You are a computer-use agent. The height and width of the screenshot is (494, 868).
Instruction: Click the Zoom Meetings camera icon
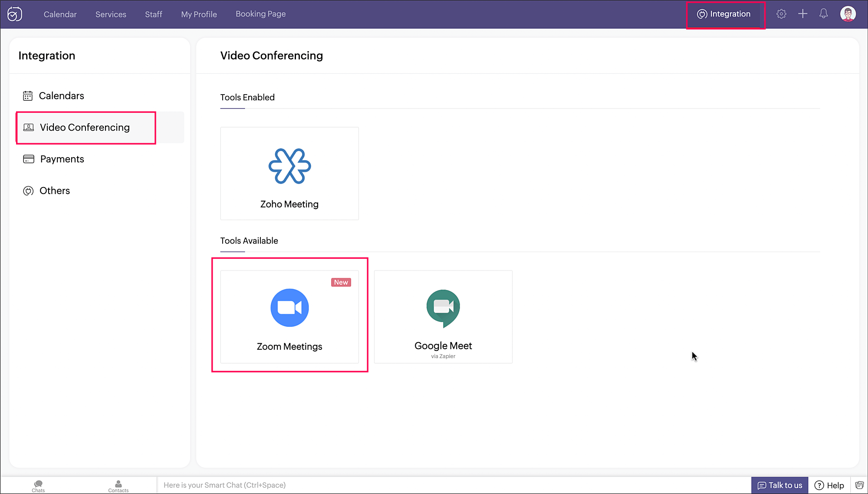(289, 308)
